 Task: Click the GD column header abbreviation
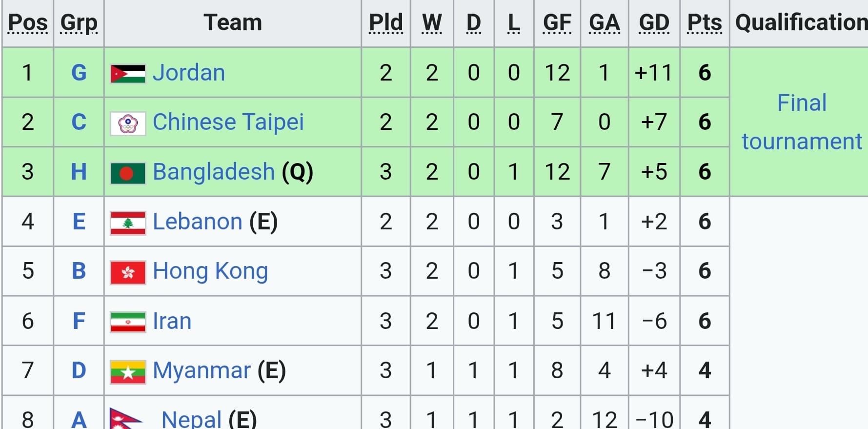pyautogui.click(x=654, y=22)
